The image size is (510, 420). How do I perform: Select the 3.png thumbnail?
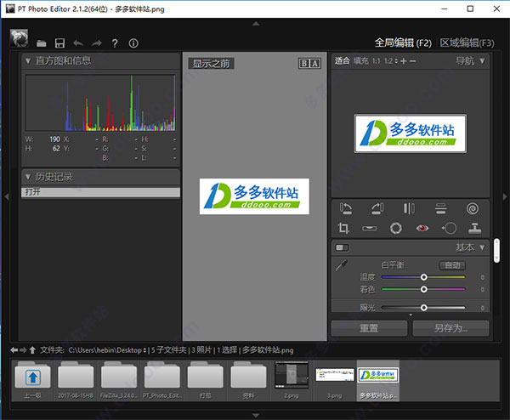[x=335, y=380]
